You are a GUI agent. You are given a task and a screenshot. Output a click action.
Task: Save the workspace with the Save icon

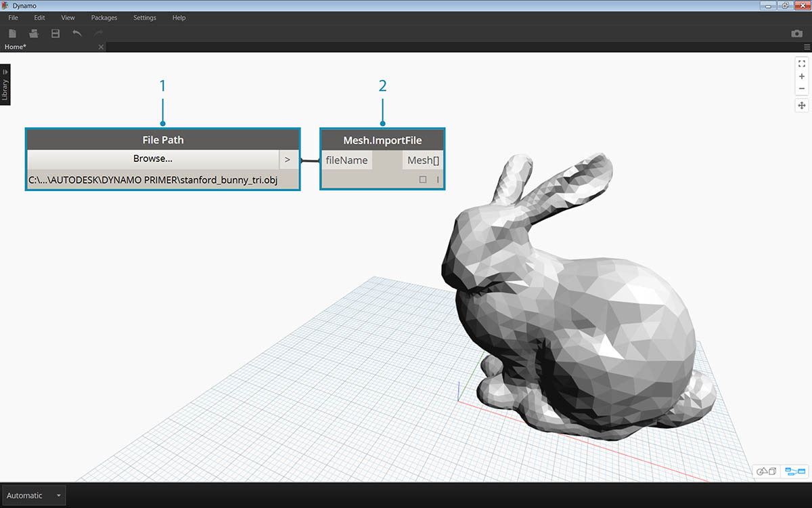tap(55, 33)
